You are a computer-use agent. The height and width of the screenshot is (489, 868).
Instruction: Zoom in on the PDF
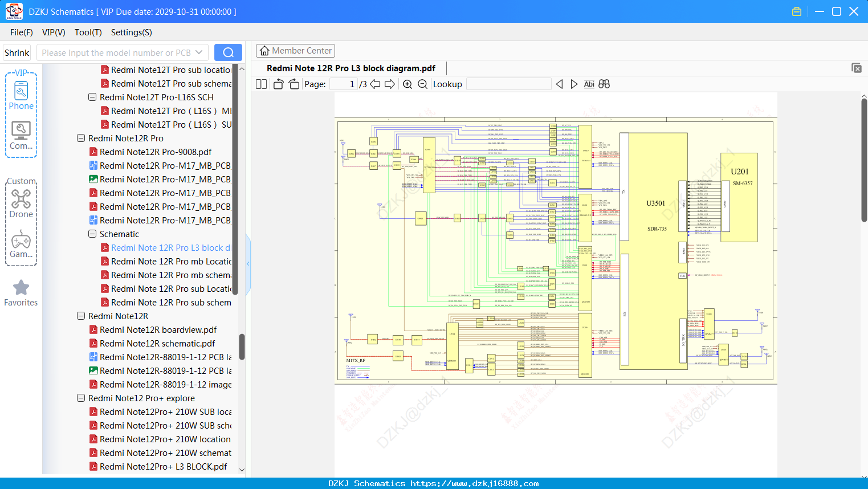click(x=407, y=84)
